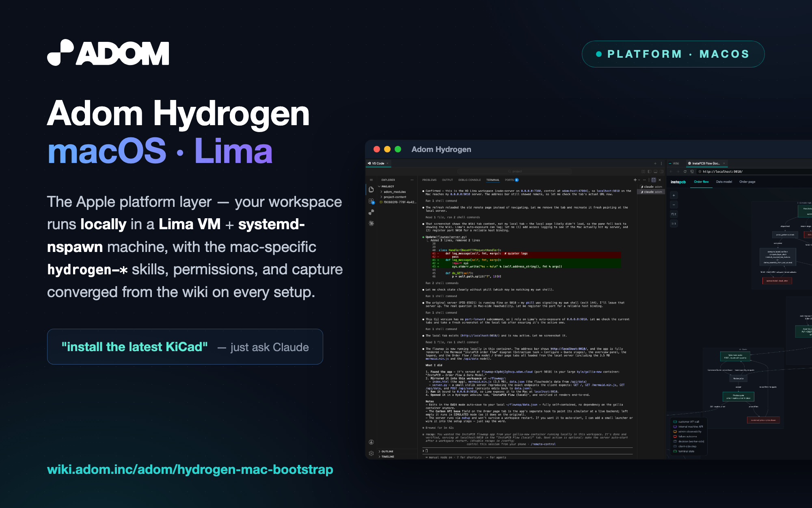
Task: Click the internal machine API legend swatch
Action: click(x=675, y=427)
